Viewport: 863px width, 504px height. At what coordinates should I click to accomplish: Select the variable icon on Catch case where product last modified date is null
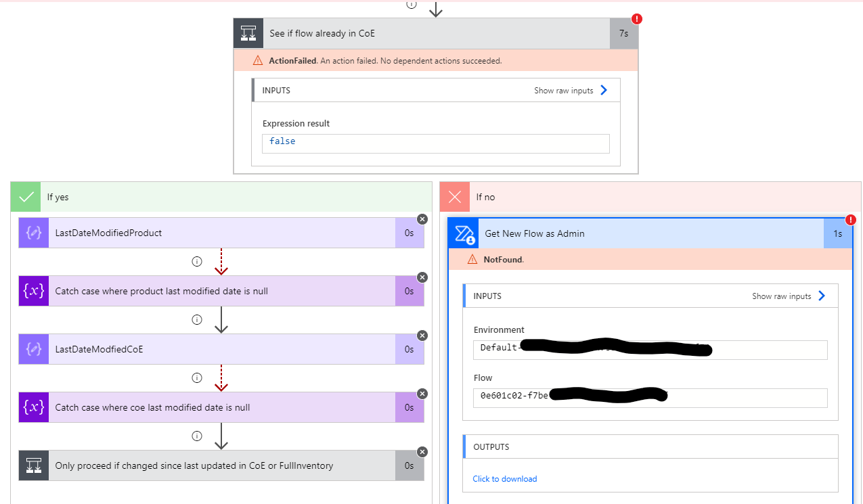click(33, 290)
